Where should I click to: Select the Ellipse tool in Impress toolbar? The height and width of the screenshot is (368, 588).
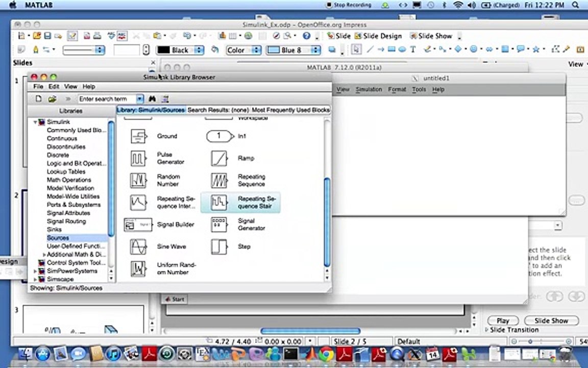(402, 50)
